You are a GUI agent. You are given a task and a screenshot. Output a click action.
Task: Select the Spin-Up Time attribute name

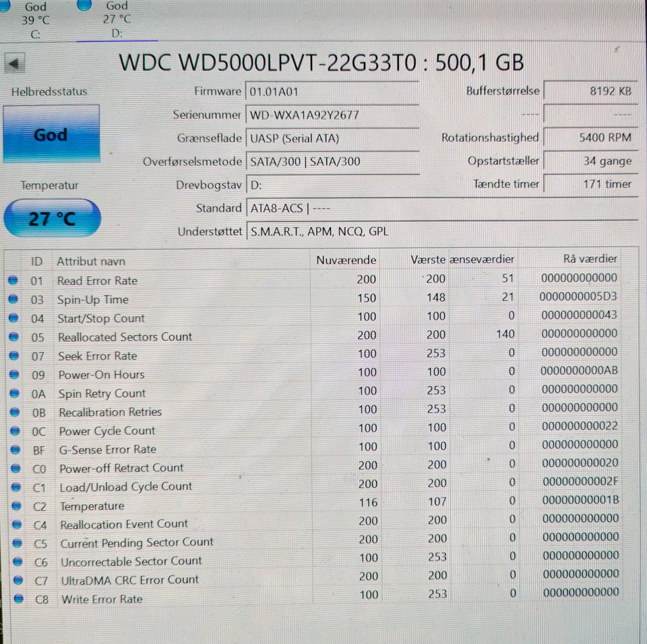[x=93, y=300]
